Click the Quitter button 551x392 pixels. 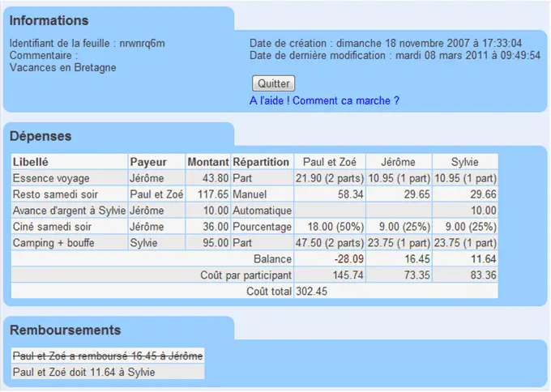(273, 83)
